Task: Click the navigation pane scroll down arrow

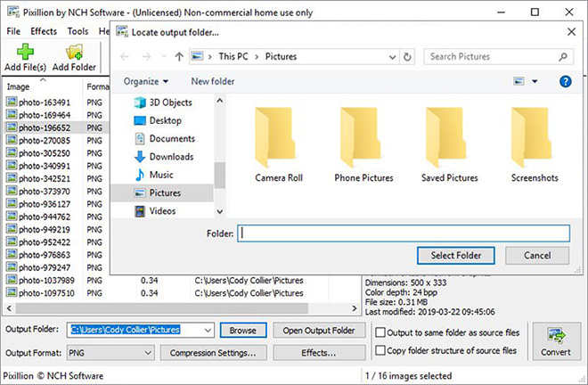Action: click(x=220, y=211)
